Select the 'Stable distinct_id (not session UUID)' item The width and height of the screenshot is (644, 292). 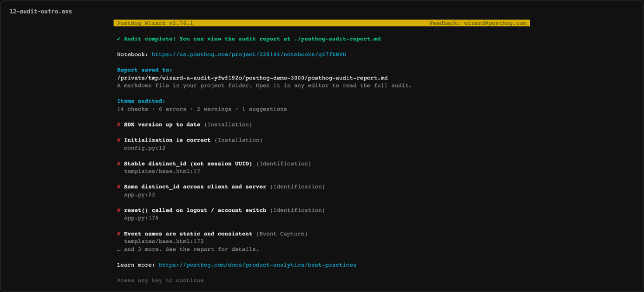[x=188, y=164]
